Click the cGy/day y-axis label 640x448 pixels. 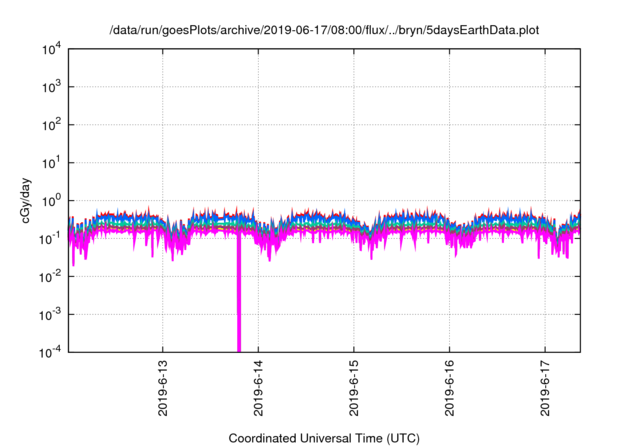26,200
